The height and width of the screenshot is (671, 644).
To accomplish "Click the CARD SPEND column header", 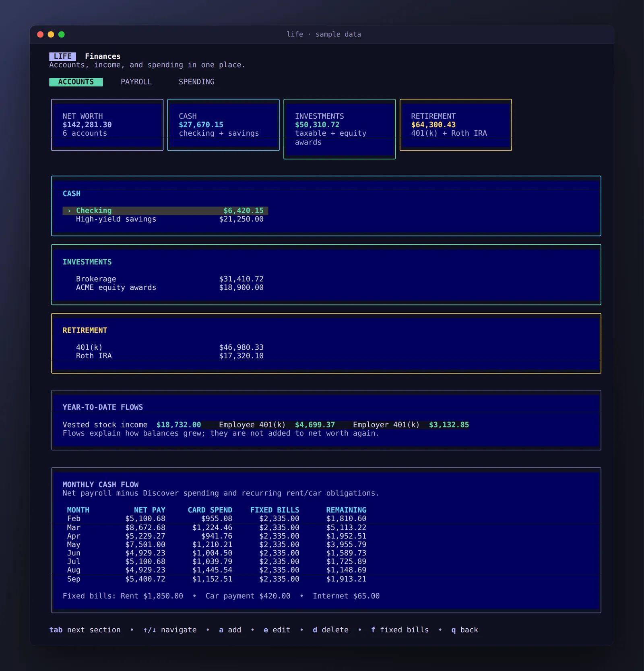I will (210, 510).
